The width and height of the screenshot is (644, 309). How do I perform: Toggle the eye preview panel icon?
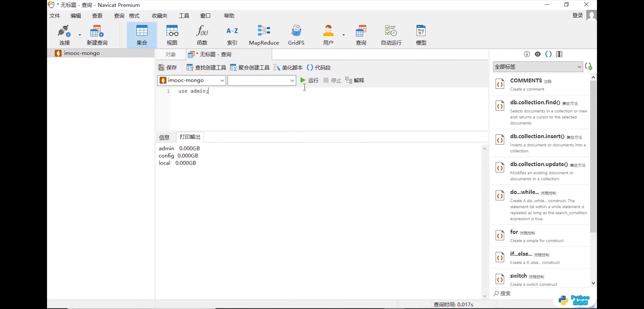tap(538, 54)
